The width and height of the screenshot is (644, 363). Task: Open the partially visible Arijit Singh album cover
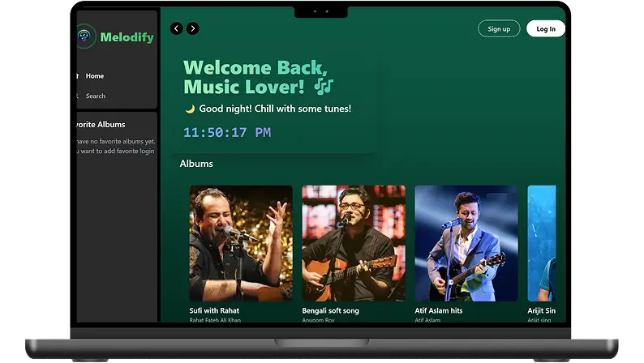[542, 243]
